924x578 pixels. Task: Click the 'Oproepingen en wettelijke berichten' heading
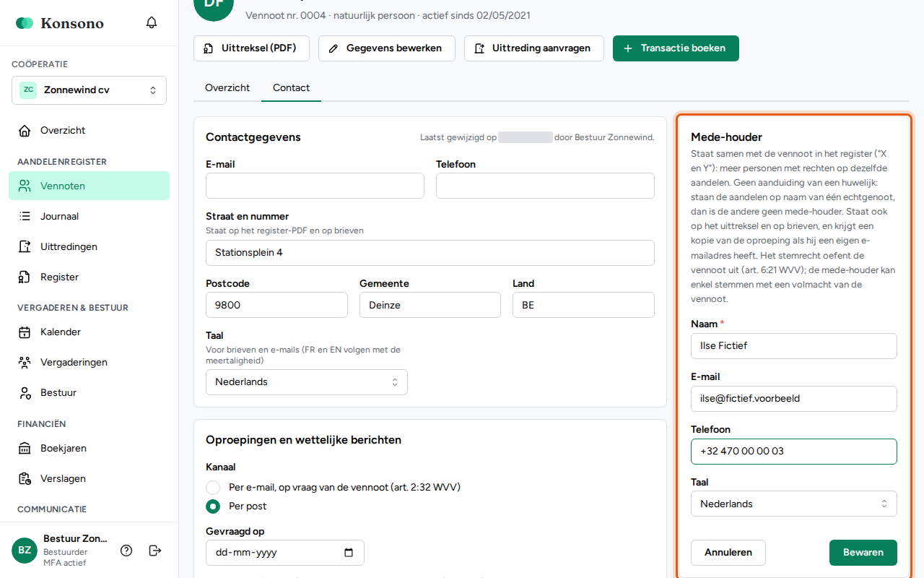pyautogui.click(x=303, y=440)
